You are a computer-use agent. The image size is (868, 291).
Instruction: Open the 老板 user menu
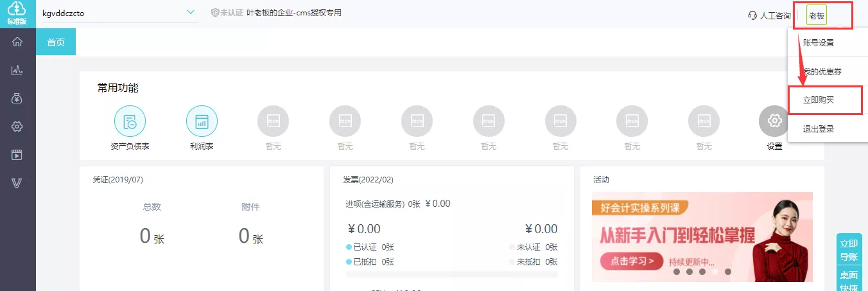pos(817,15)
